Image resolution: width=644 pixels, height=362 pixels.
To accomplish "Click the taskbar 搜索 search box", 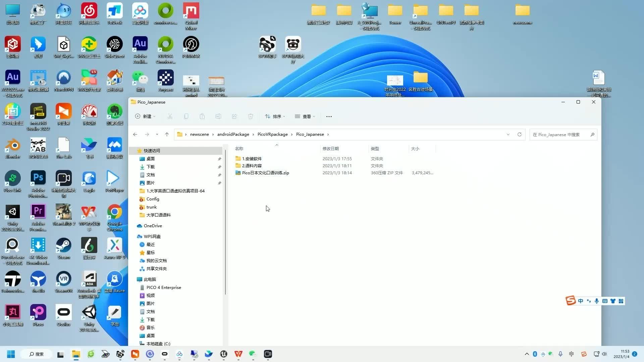I will coord(36,354).
